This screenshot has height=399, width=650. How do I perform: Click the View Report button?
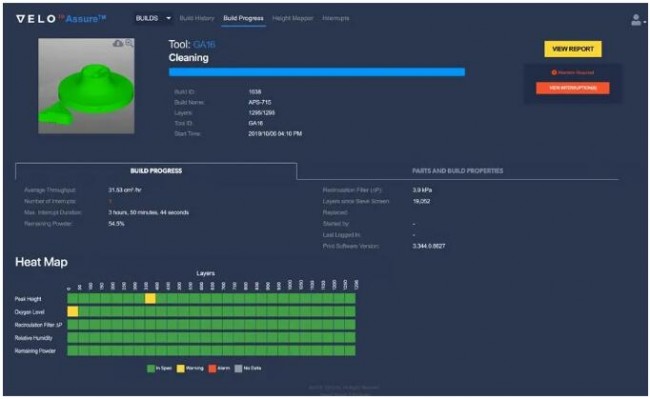tap(573, 49)
